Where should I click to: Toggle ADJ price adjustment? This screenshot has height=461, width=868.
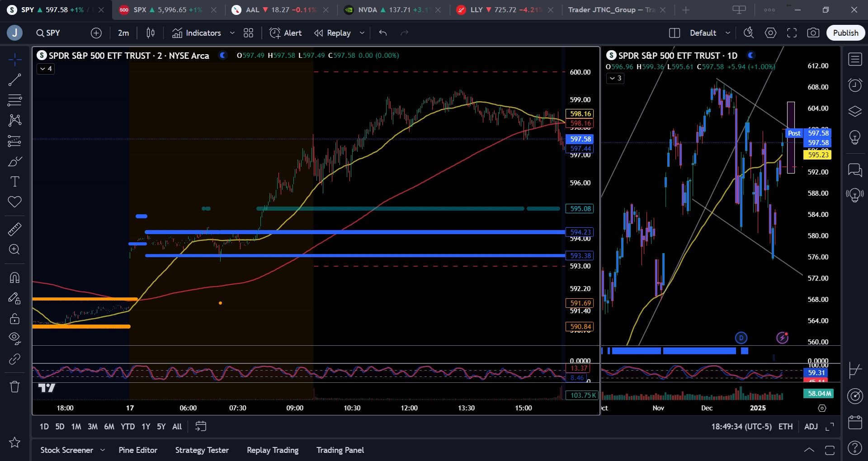point(811,427)
